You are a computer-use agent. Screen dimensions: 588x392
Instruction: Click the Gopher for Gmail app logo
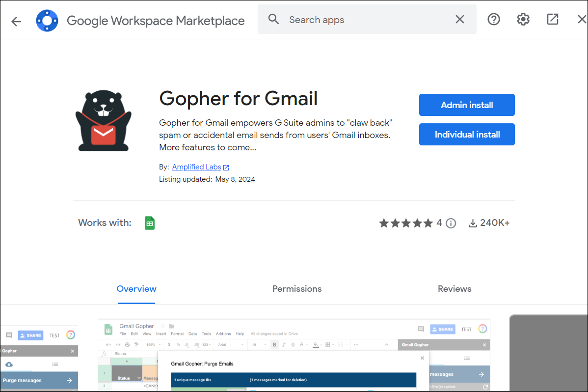click(x=104, y=120)
